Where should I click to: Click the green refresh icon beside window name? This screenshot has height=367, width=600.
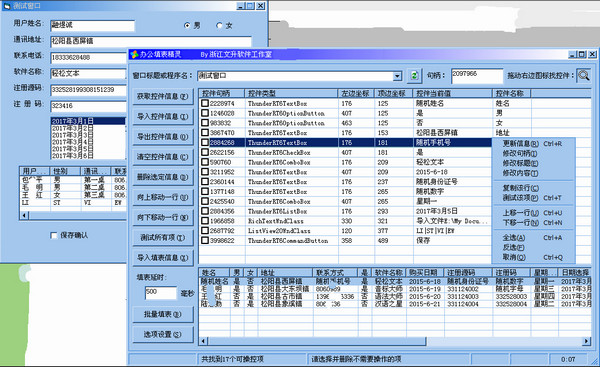click(414, 75)
